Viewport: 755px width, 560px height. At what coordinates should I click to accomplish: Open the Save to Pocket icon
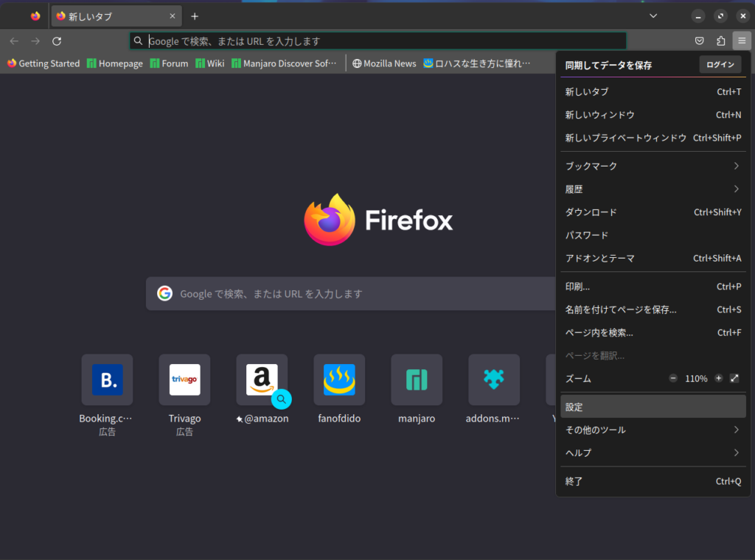pos(700,41)
